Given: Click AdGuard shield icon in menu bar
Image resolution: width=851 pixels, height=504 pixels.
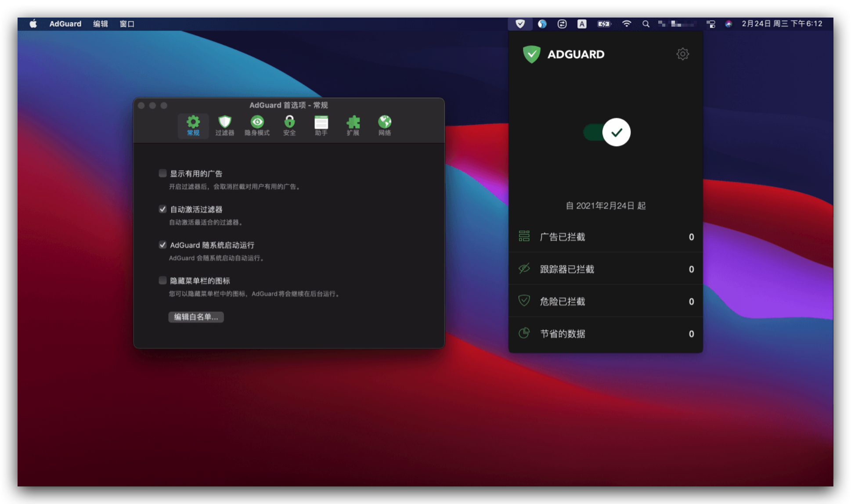Looking at the screenshot, I should click(520, 24).
